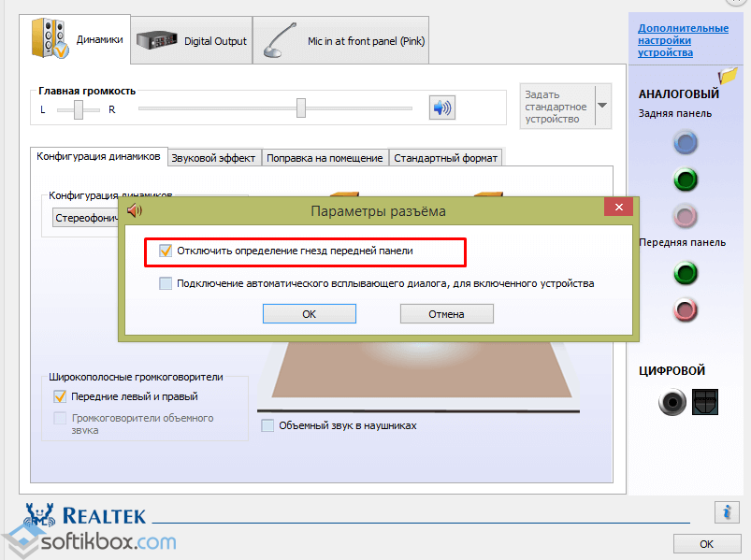Click the mute speaker icon beside main volume
Viewport: 751px width, 560px height.
point(441,108)
